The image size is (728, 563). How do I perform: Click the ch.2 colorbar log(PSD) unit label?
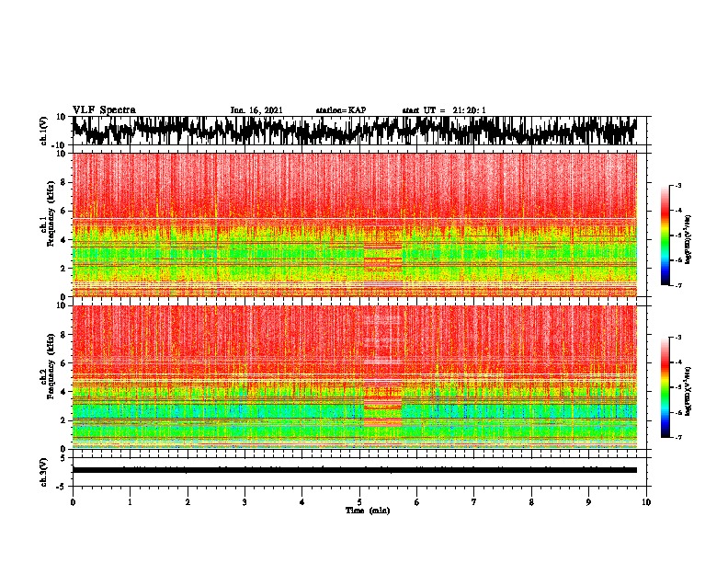(688, 391)
